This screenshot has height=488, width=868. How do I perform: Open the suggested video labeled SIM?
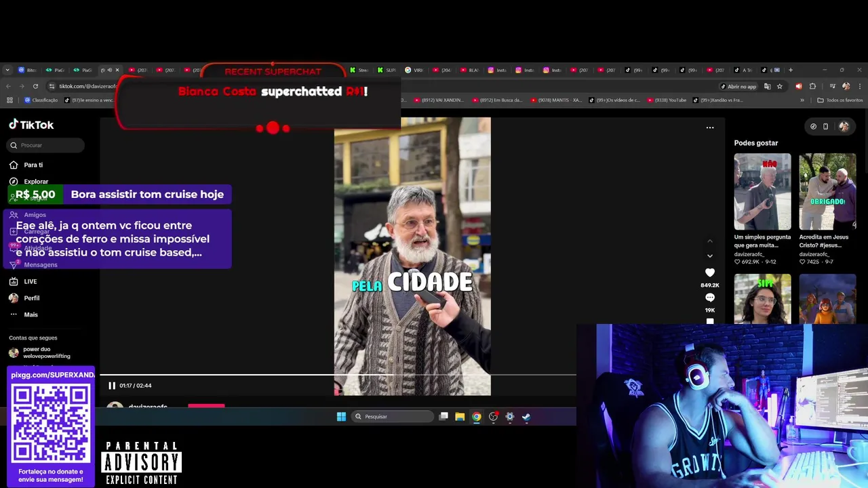(x=762, y=299)
